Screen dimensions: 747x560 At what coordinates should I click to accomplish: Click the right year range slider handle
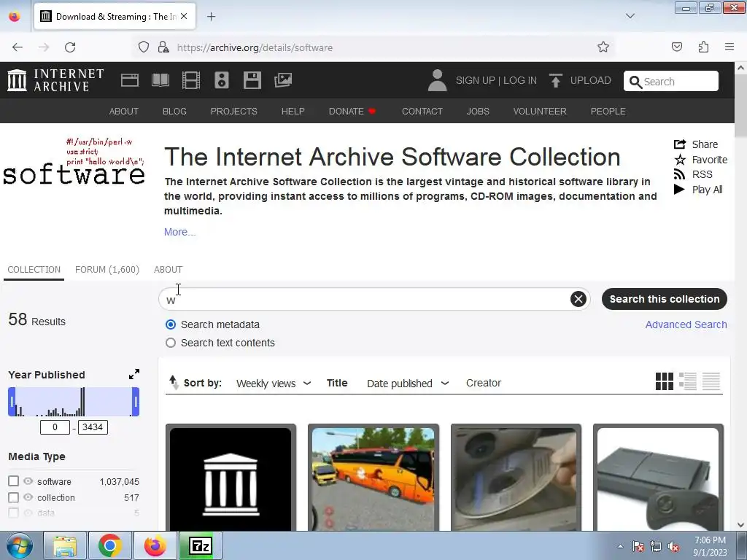(x=136, y=402)
